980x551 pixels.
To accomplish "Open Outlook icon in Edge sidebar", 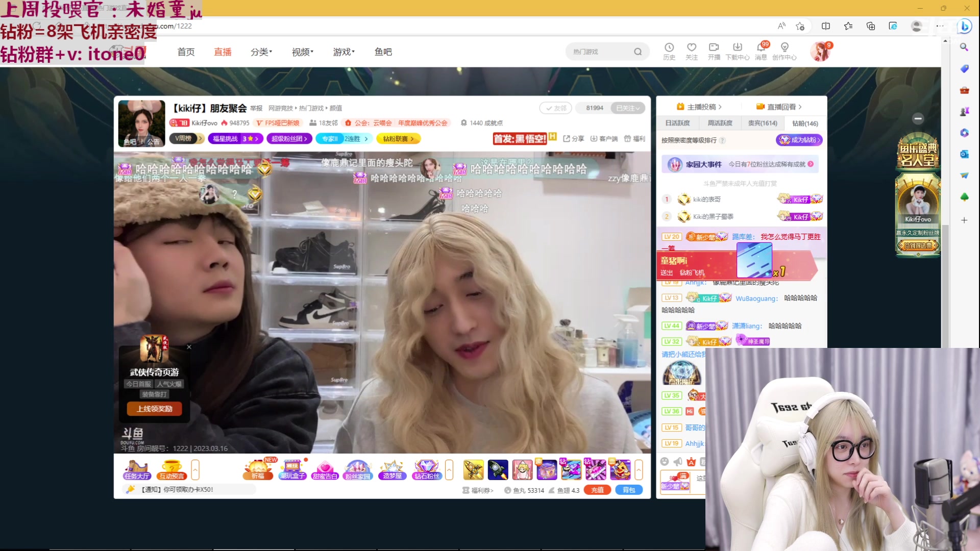I will click(964, 154).
